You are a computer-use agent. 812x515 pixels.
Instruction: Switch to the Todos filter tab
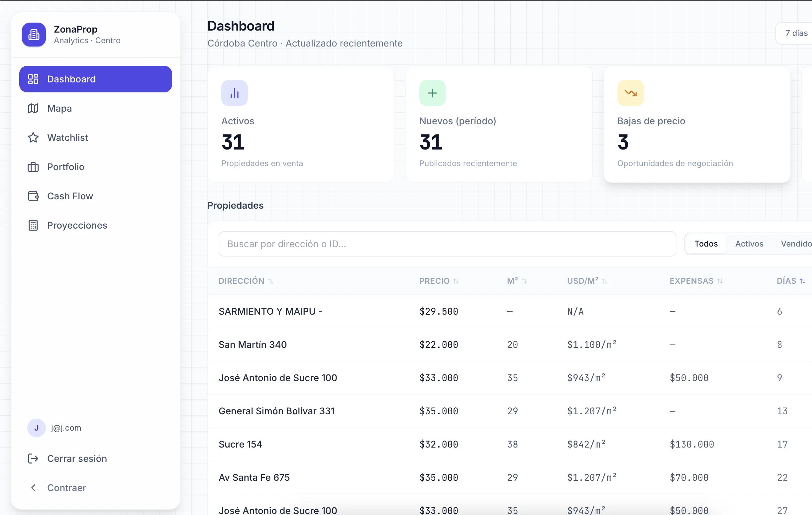click(706, 244)
